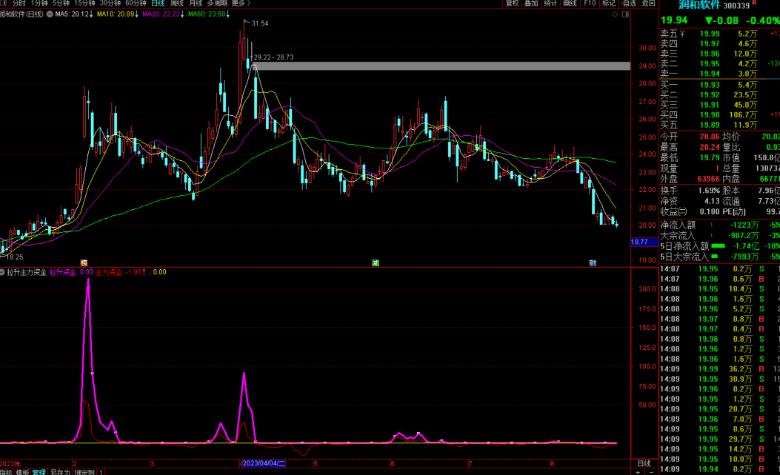Switch to the 日线 daily chart tab
Viewport: 780px width, 475px height.
[x=158, y=3]
